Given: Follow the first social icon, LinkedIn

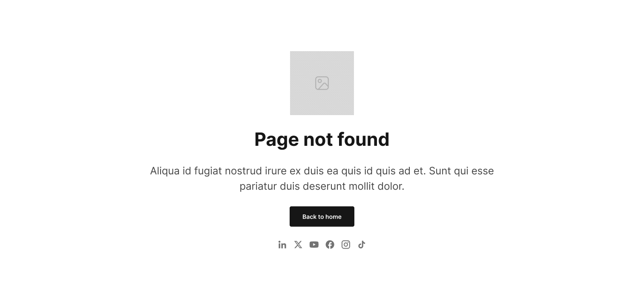Looking at the screenshot, I should click(x=282, y=245).
